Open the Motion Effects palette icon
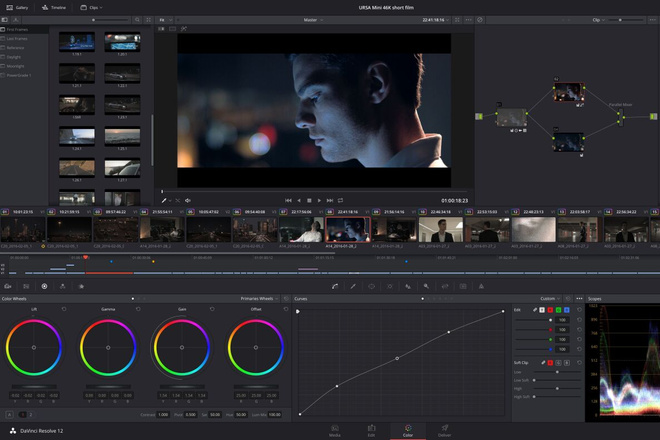660x440 pixels. (81, 286)
